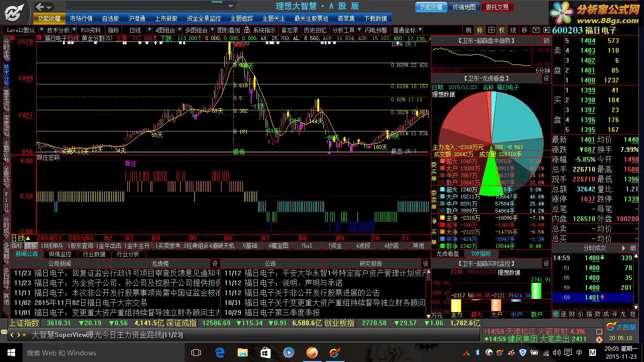Select the 7资金 indicator tab
Screen dimensions: 644x362
[335, 246]
